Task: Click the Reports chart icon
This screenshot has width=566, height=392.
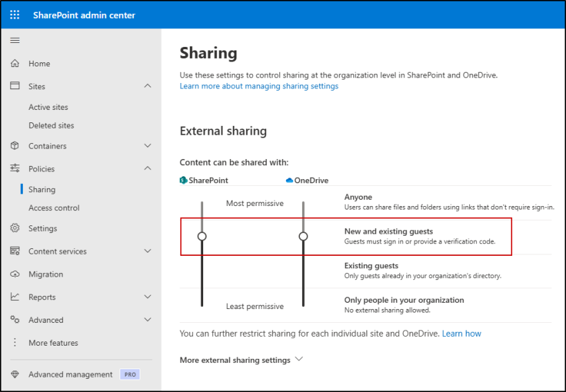Action: 15,297
